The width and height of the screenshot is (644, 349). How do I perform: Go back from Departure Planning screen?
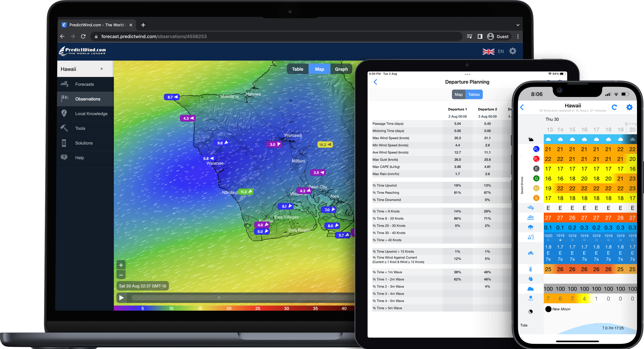[x=375, y=82]
